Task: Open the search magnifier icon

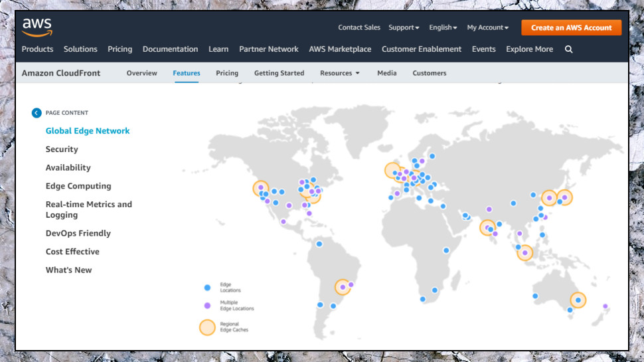Action: (568, 49)
